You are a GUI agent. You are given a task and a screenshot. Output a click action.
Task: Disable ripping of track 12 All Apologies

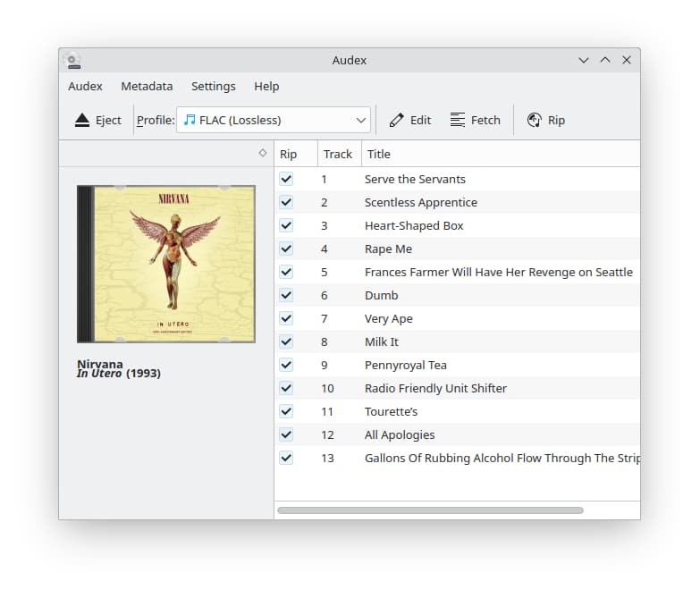pos(286,434)
